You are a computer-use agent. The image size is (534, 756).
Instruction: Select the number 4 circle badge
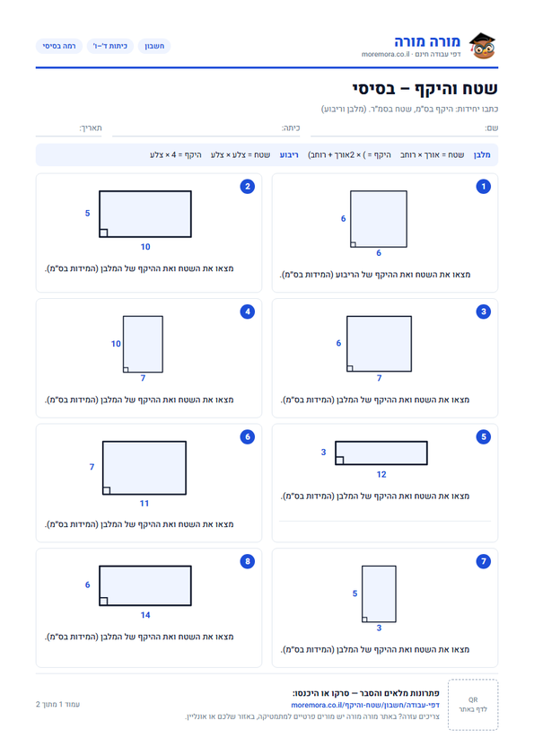point(247,312)
